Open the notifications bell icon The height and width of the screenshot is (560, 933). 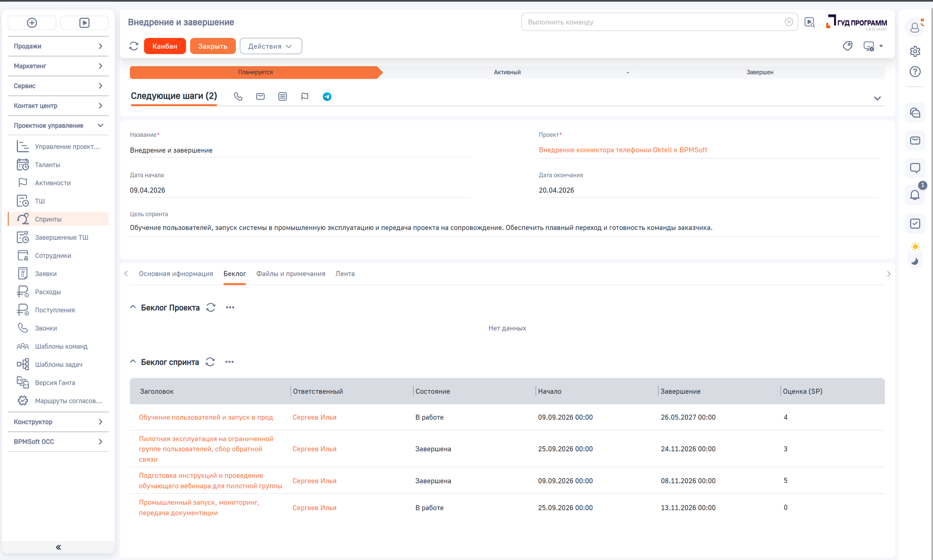pos(914,195)
